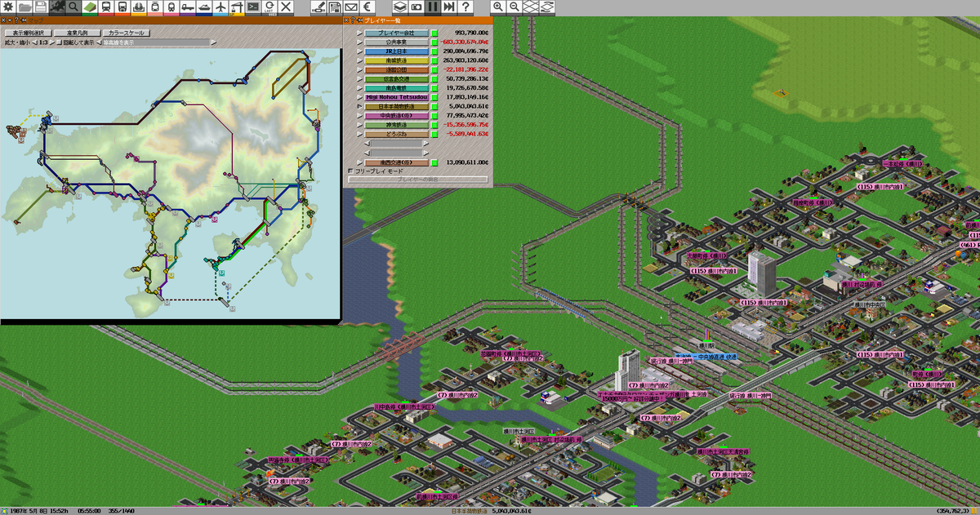Toggle active state for JR上日本 player
Screen dimensions: 980x515
434,51
